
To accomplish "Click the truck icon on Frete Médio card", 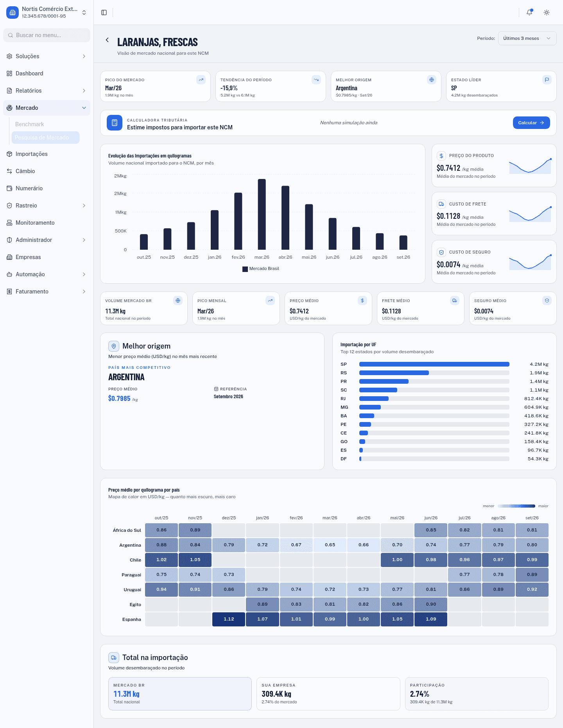I will click(x=455, y=301).
